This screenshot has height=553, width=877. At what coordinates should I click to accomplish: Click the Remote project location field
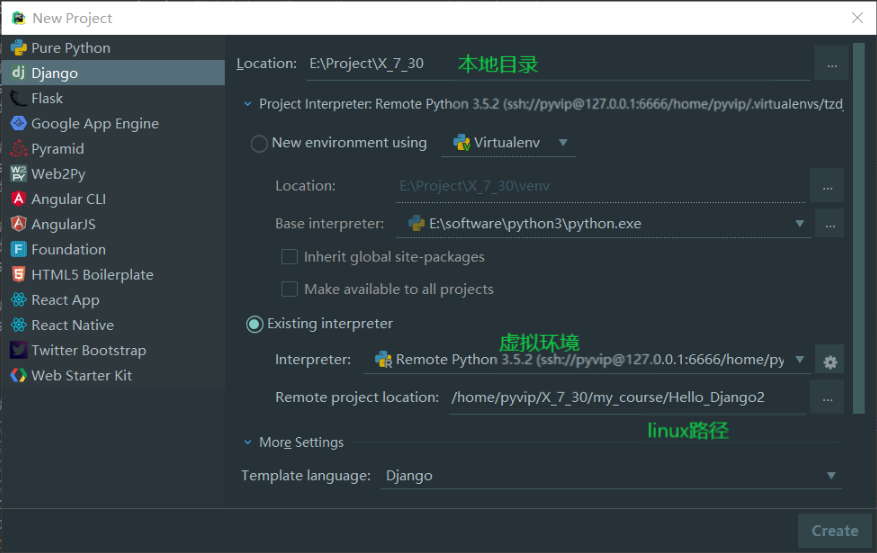tap(628, 398)
